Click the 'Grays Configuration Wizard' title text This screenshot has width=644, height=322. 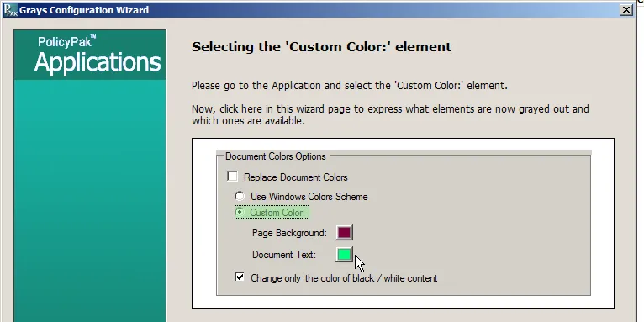pos(84,10)
